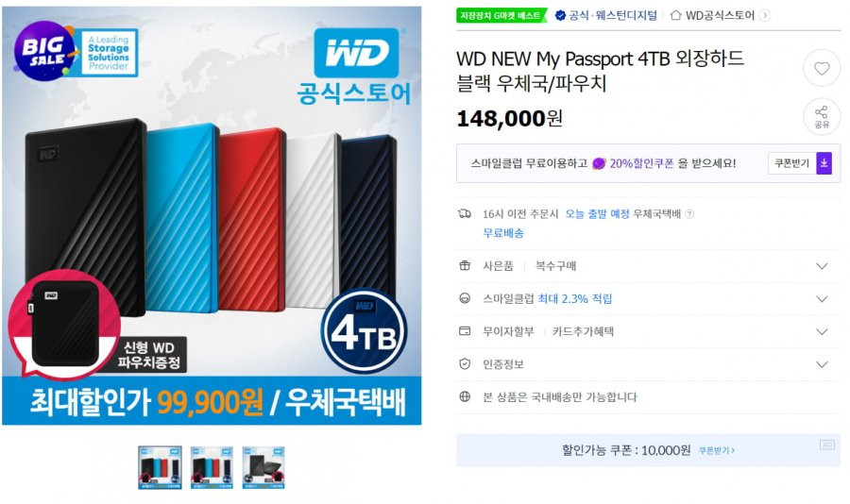Viewport: 850px width, 504px height.
Task: Select the first product thumbnail image
Action: (x=160, y=468)
